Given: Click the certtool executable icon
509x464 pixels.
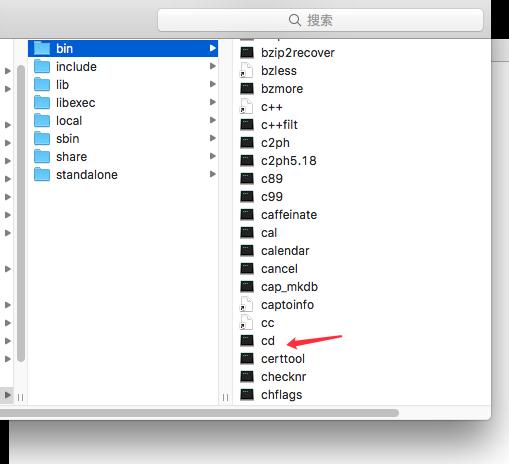Looking at the screenshot, I should click(x=247, y=358).
